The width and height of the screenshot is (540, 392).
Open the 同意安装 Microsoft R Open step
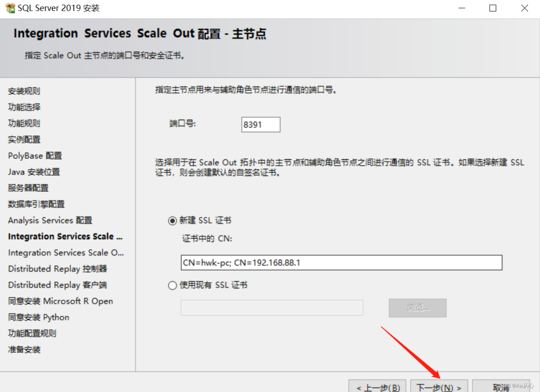click(61, 301)
